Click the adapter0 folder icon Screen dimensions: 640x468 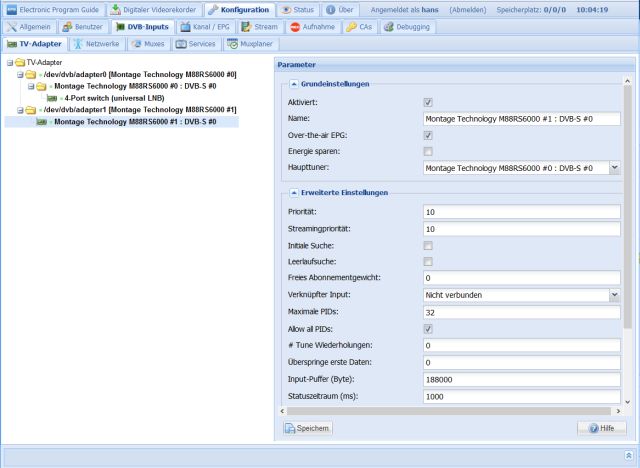pos(31,75)
